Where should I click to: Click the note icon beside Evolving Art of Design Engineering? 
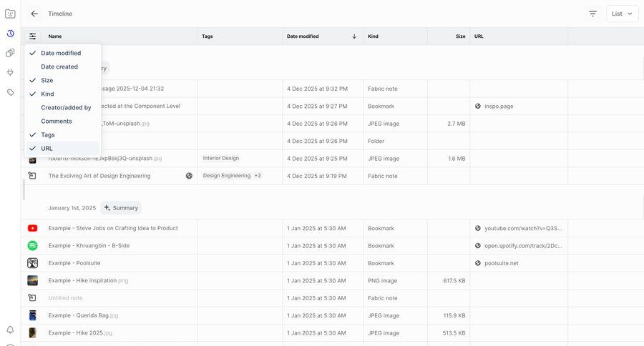[x=32, y=176]
